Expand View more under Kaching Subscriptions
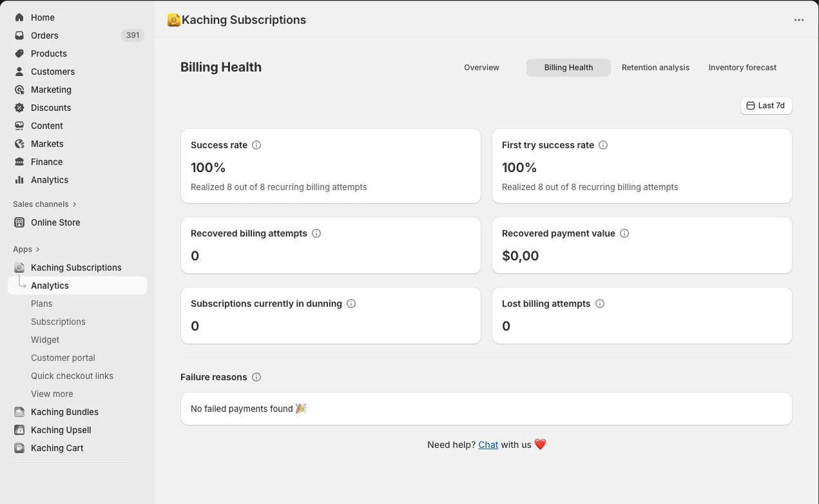This screenshot has width=819, height=504. coord(52,394)
